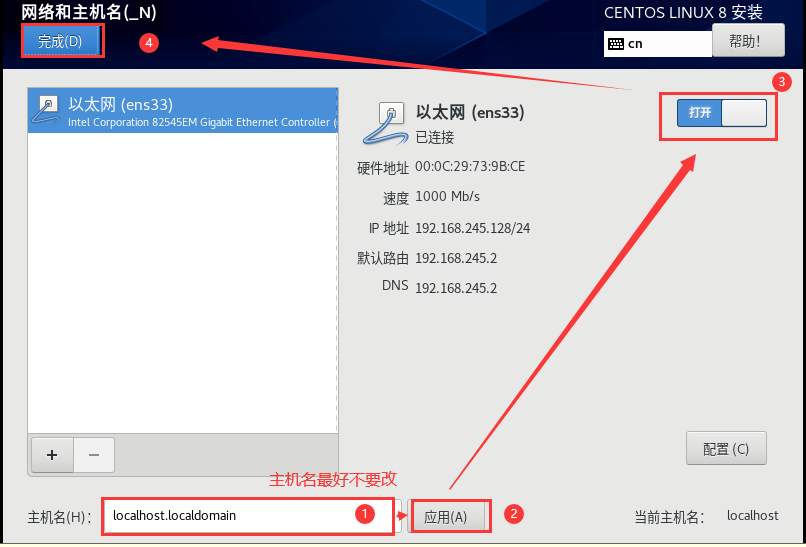
Task: Open the 配置(C) configure dialog
Action: point(726,448)
